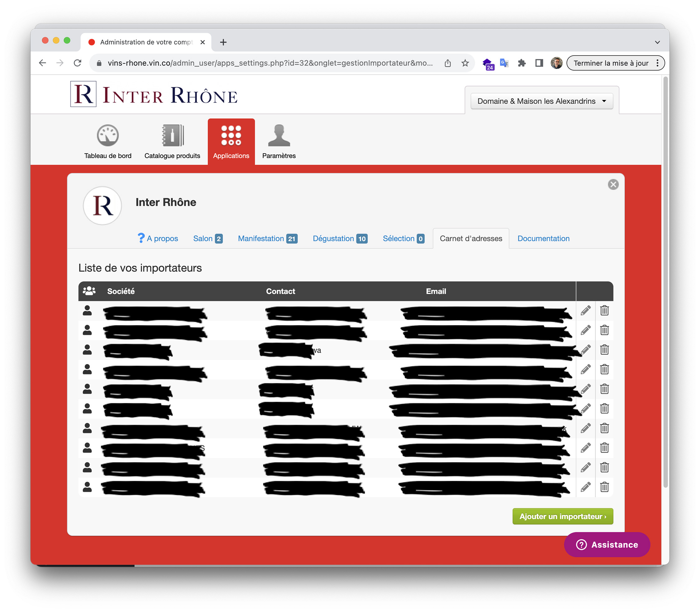Screen dimensions: 700x613
Task: Delete the sixth importer row via trash icon
Action: pyautogui.click(x=604, y=408)
